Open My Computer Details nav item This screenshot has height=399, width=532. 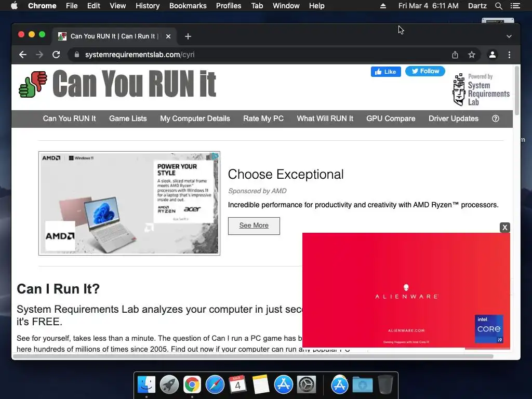click(195, 118)
